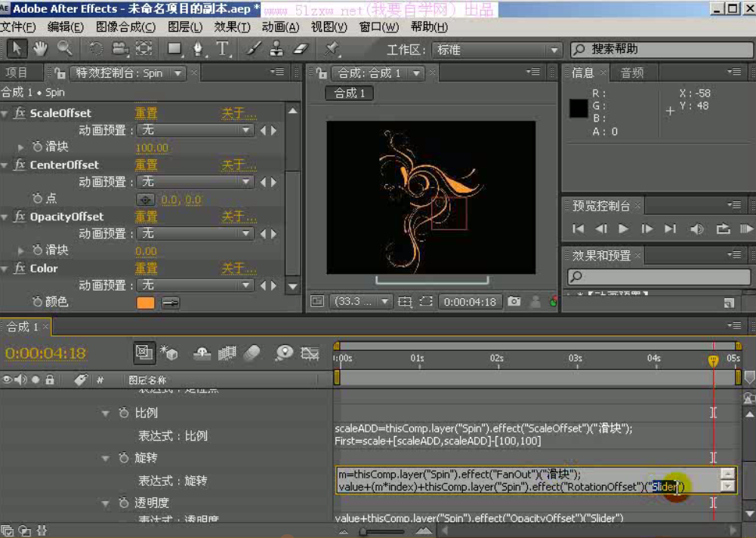Select the Unified Camera tool
Viewport: 756px width, 538px height.
tap(119, 48)
